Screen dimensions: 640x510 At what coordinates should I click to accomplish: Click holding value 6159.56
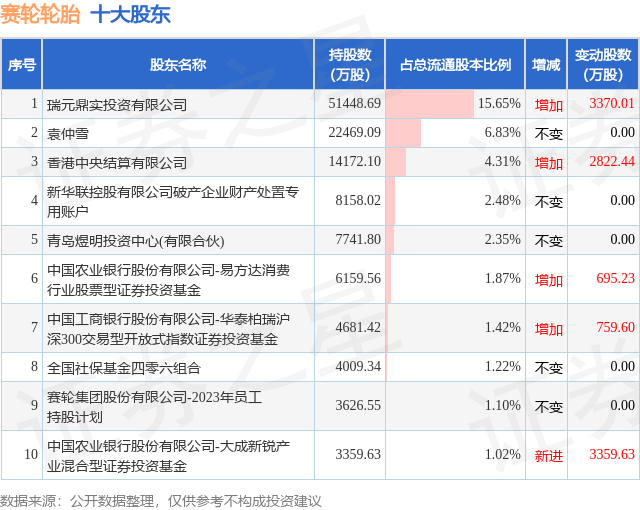[358, 278]
